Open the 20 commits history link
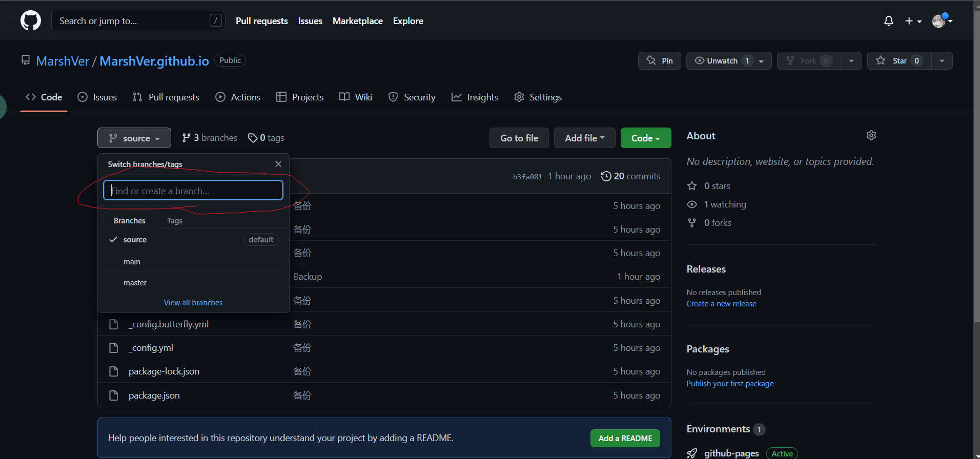The image size is (980, 459). (x=631, y=176)
